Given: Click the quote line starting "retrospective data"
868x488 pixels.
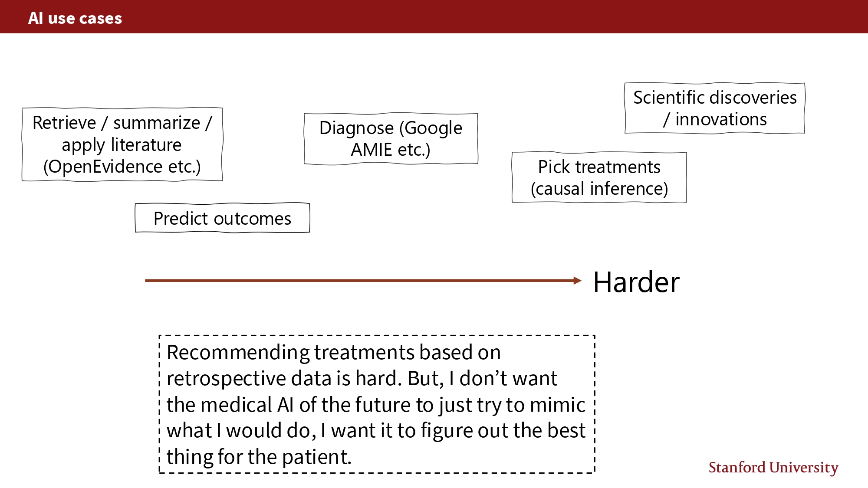Looking at the screenshot, I should [x=361, y=378].
